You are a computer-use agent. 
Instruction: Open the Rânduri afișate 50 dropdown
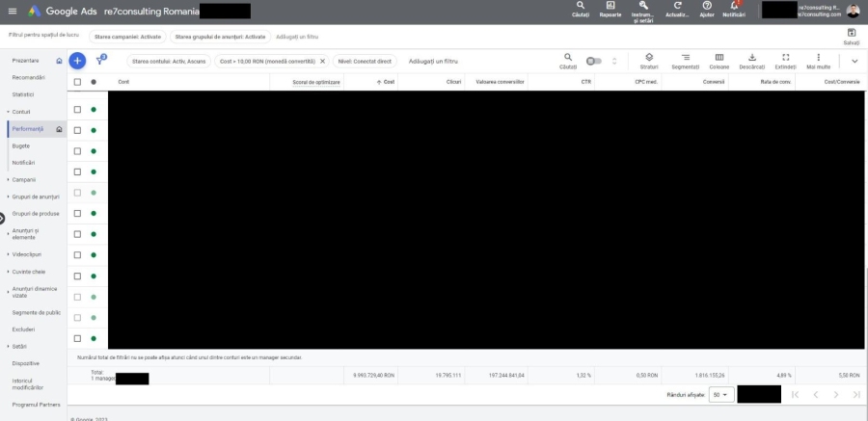(x=721, y=395)
